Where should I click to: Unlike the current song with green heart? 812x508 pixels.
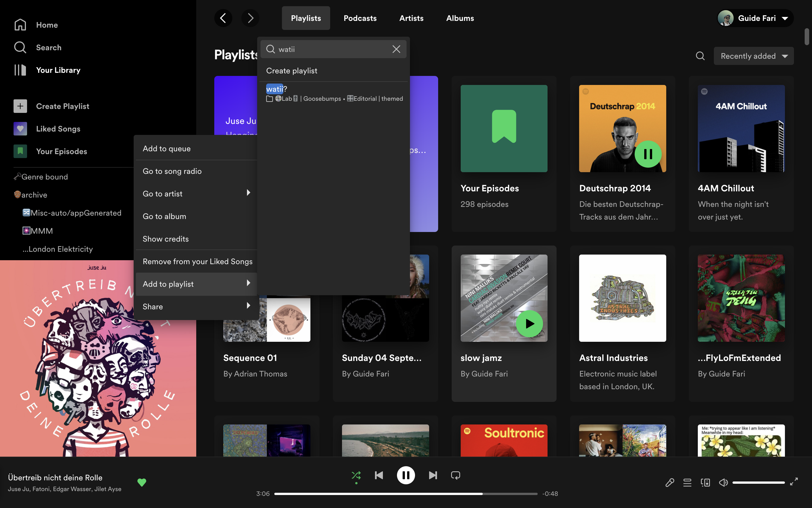(x=142, y=483)
